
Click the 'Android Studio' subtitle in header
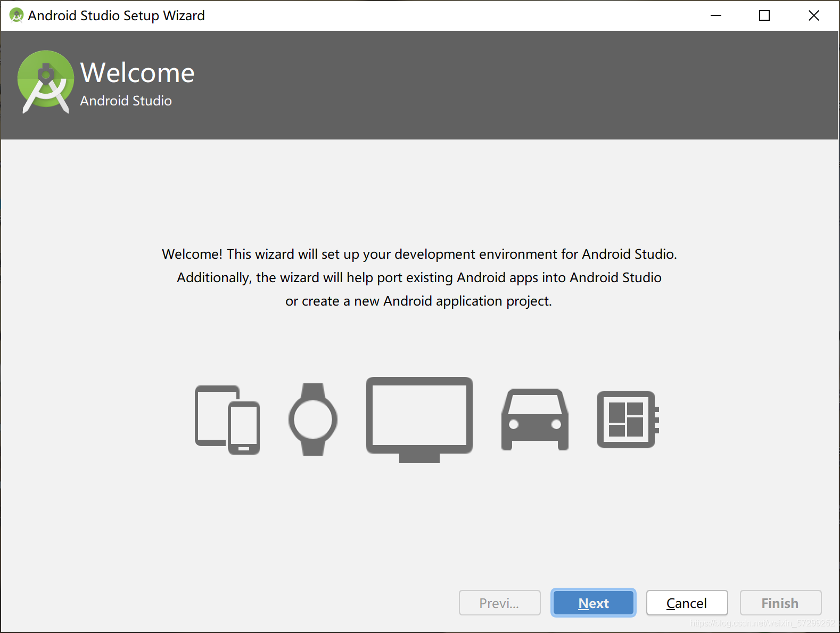pyautogui.click(x=126, y=101)
